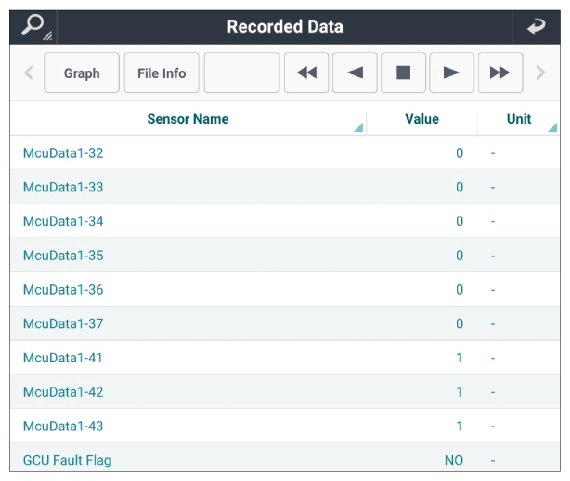Sort by the Sensor Name column header
Viewport: 570px width, 481px height.
coord(188,119)
